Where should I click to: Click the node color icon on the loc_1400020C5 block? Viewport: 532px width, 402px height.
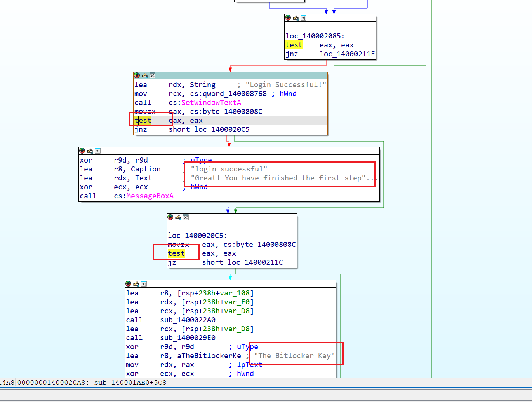(170, 217)
